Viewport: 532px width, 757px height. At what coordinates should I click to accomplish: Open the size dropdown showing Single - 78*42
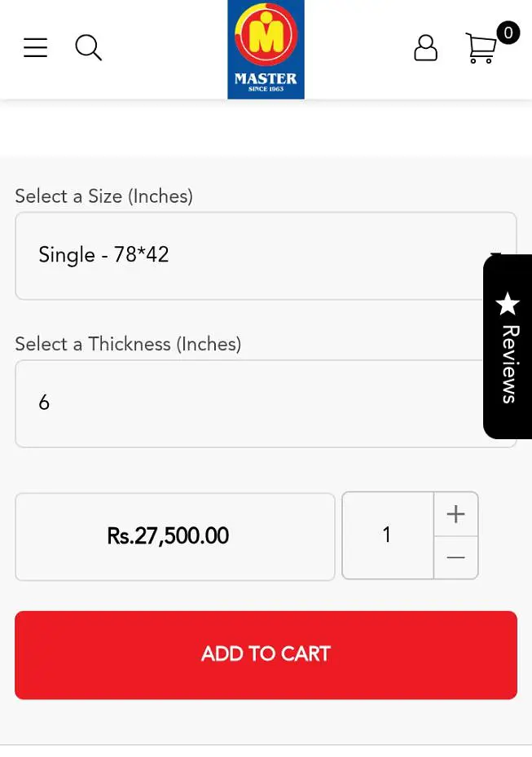click(x=244, y=255)
